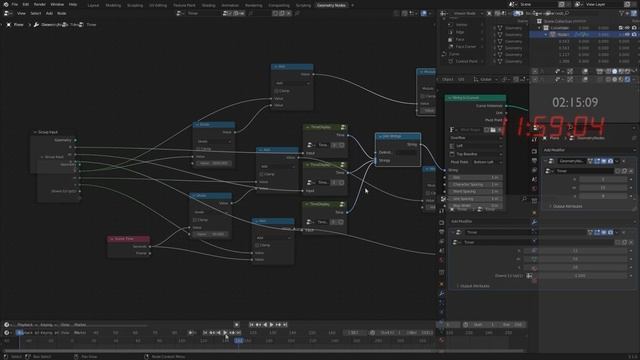Adjust the Character Spacing slider field
The image size is (640, 360).
(475, 184)
